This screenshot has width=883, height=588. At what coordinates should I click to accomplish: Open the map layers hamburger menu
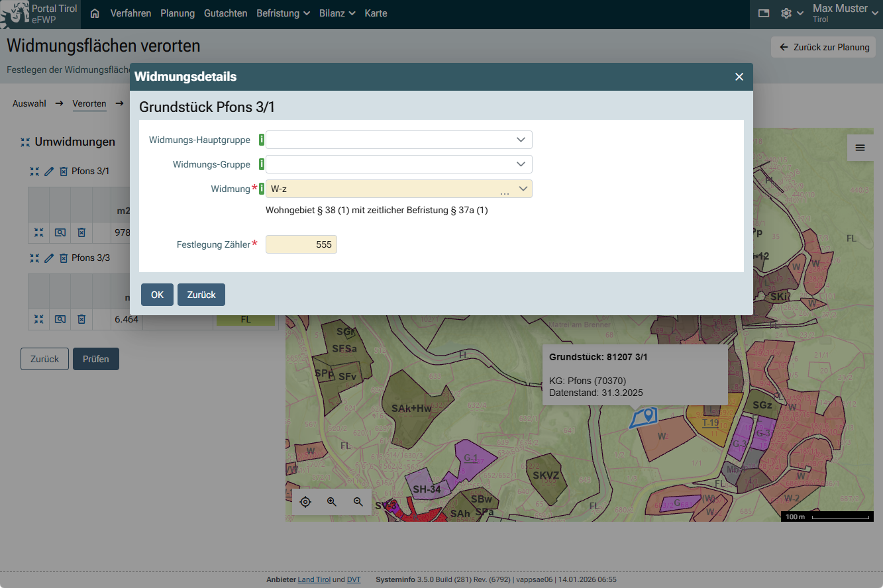click(860, 148)
